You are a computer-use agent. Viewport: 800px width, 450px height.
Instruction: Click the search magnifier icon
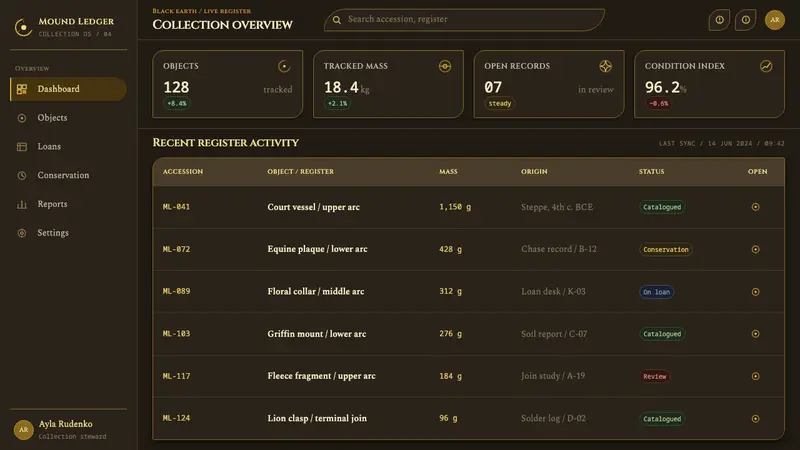coord(337,20)
